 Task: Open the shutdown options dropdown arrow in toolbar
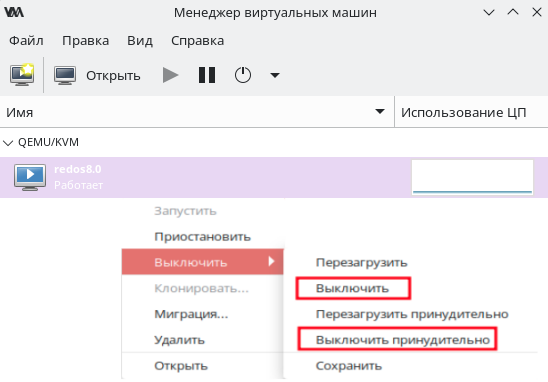point(275,75)
